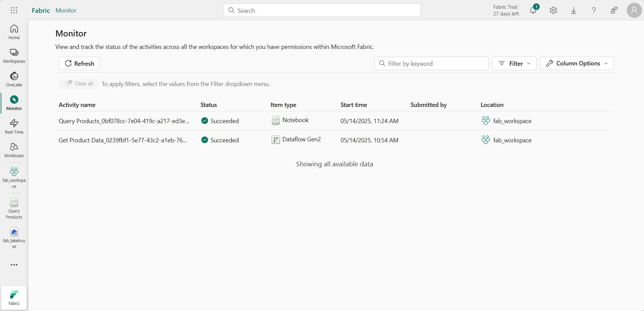Select Monitor in the left navigation

[x=14, y=103]
